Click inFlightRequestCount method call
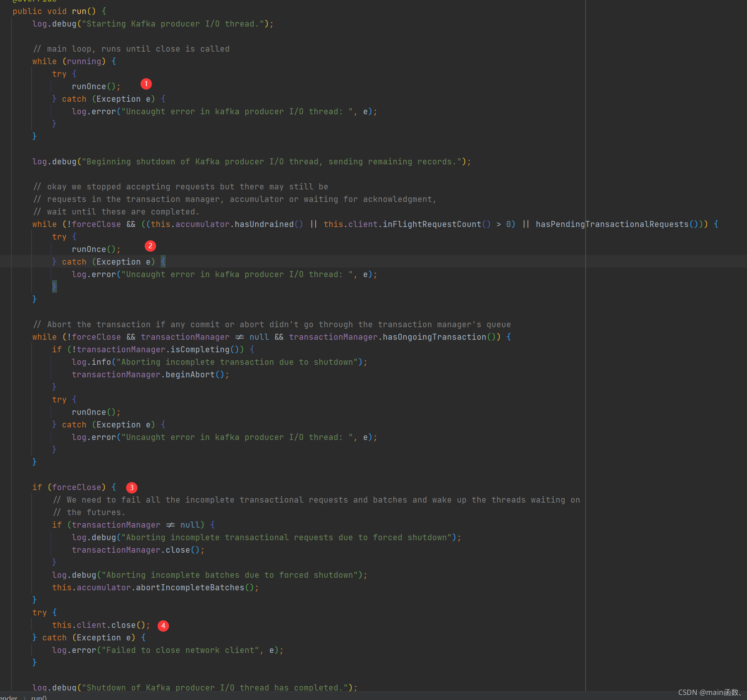This screenshot has height=700, width=747. [x=431, y=224]
